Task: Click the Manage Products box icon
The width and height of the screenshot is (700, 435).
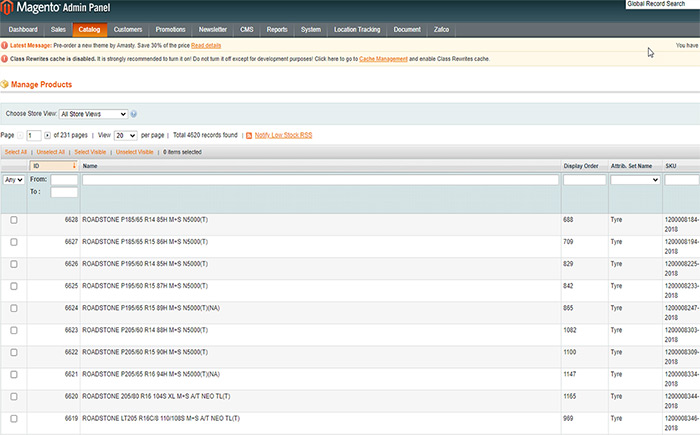Action: 4,84
